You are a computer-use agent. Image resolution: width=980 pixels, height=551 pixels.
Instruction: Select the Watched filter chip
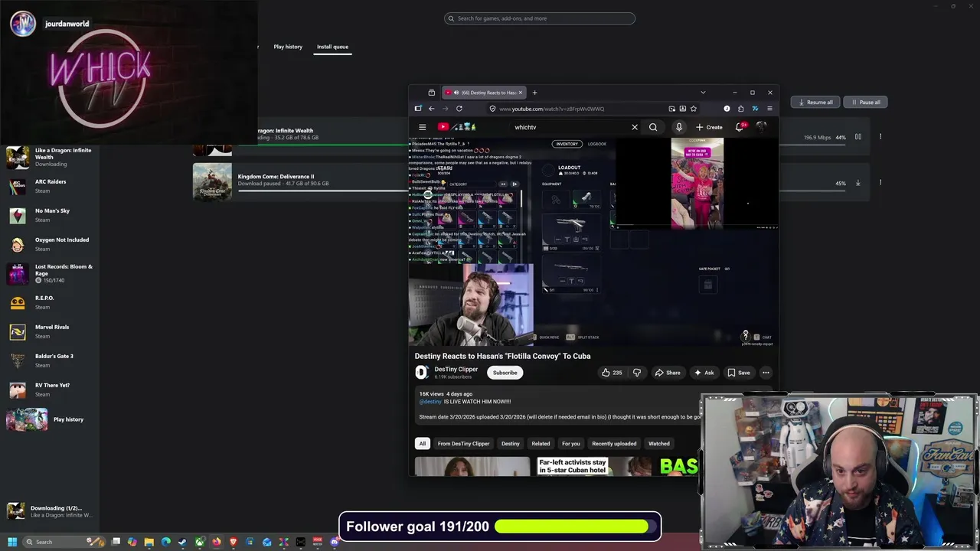pos(659,444)
